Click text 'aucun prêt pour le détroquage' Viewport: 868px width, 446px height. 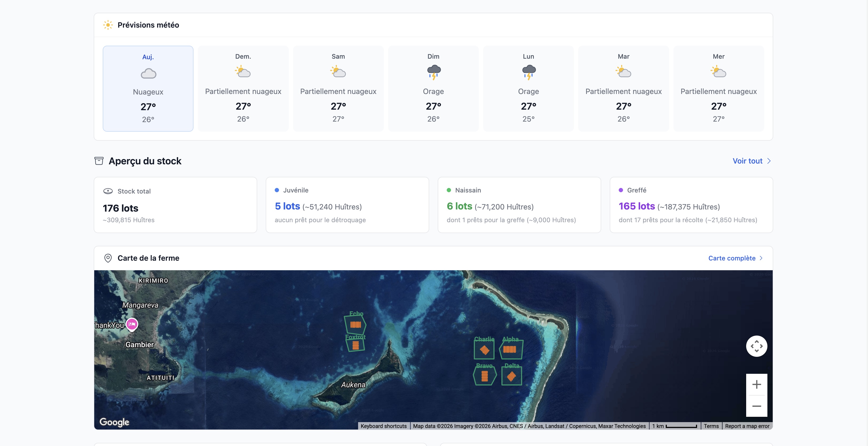pyautogui.click(x=320, y=220)
